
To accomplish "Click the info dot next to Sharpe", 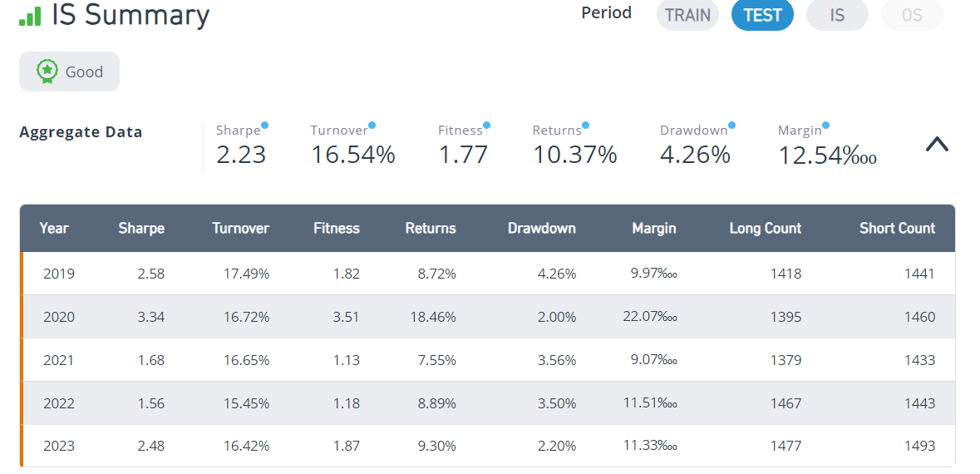I will point(264,125).
